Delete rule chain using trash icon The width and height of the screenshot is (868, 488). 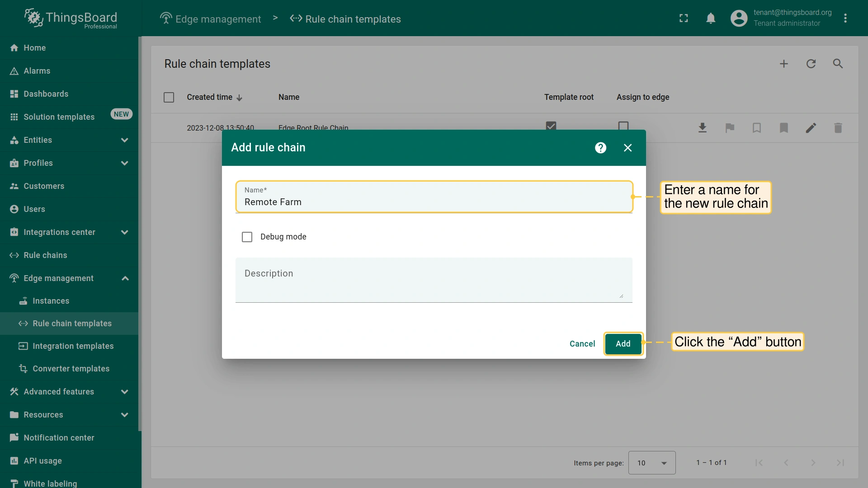tap(838, 128)
